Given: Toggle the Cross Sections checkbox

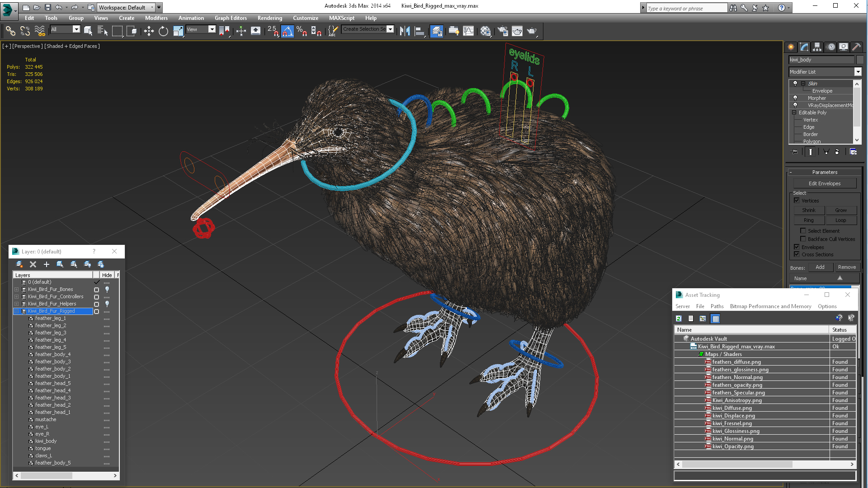Looking at the screenshot, I should [x=797, y=254].
